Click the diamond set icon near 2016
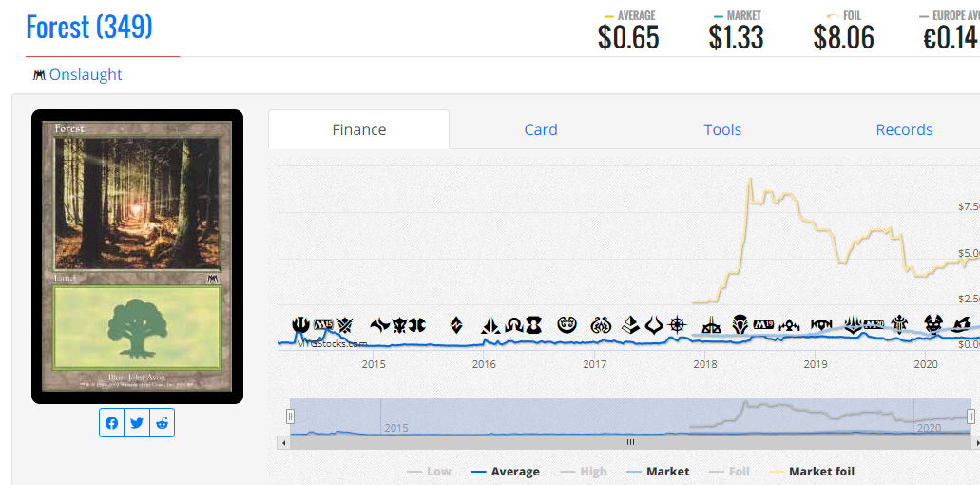Viewport: 980px width, 485px height. point(456,325)
